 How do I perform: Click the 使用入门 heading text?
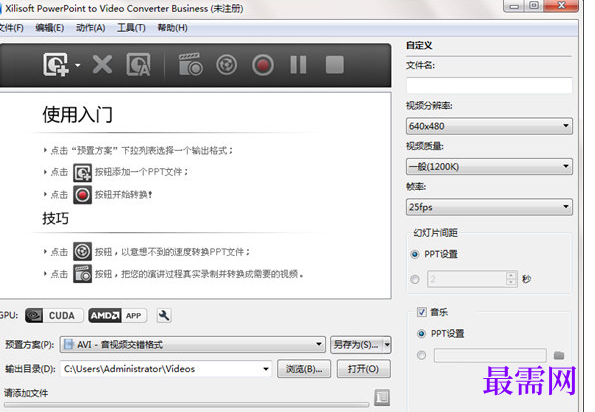point(77,115)
